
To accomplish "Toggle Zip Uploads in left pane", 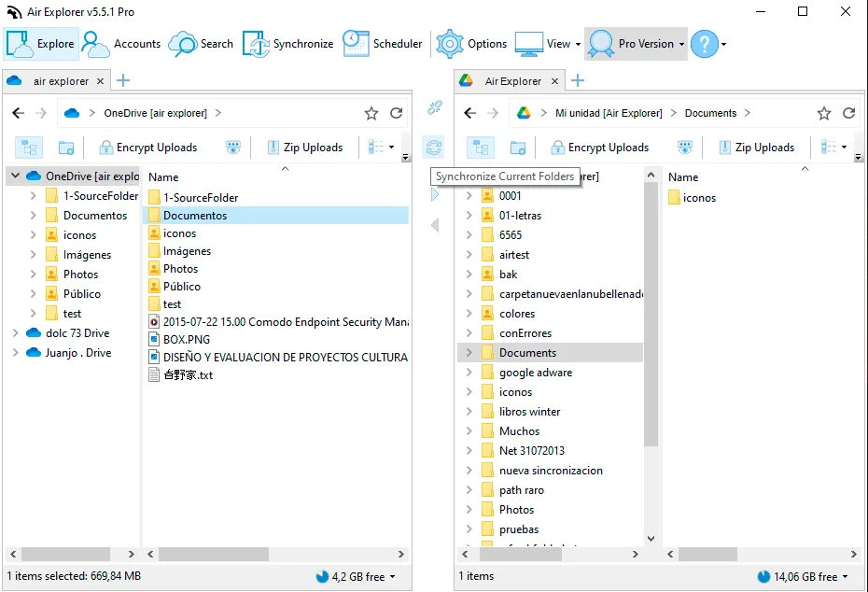I will click(x=305, y=148).
